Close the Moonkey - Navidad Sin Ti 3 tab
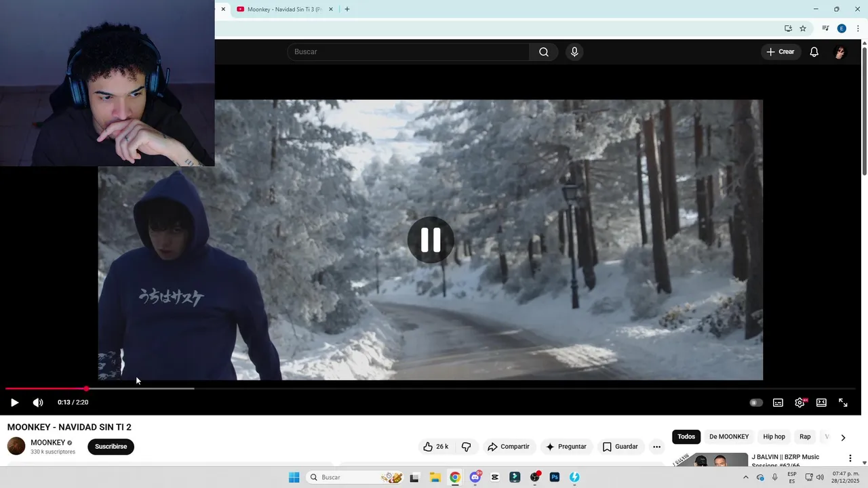This screenshot has height=488, width=868. point(331,9)
